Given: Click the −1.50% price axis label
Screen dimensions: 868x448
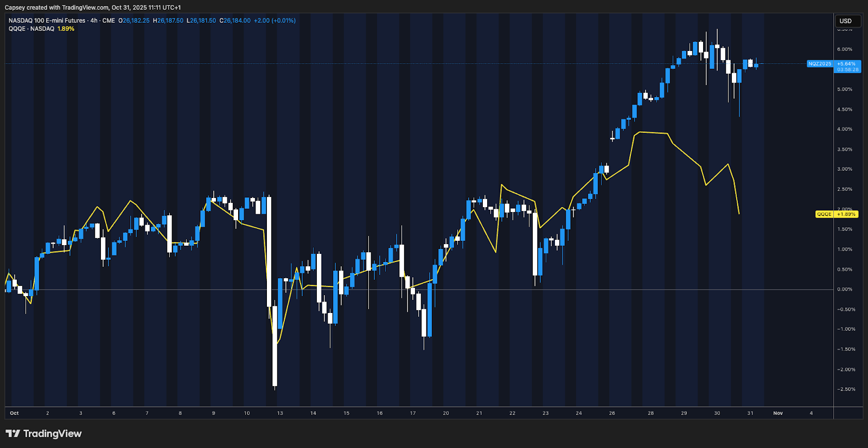Looking at the screenshot, I should 846,349.
